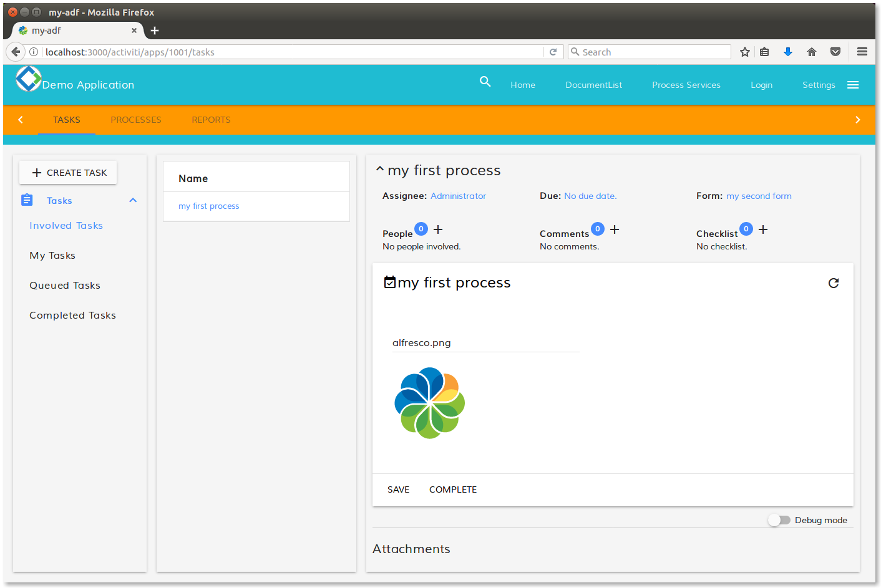Click the COMPLETE button
The height and width of the screenshot is (588, 881).
click(x=452, y=489)
